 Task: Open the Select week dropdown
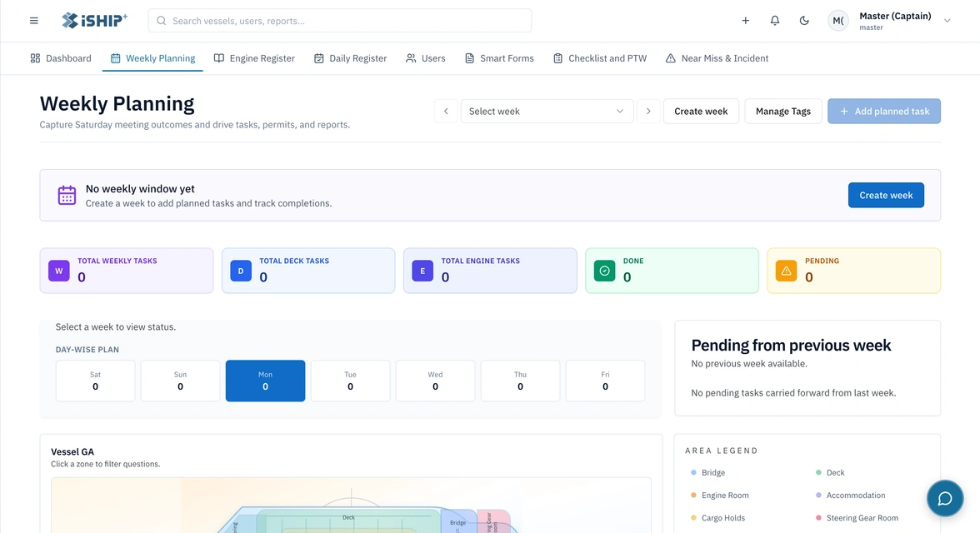(547, 112)
